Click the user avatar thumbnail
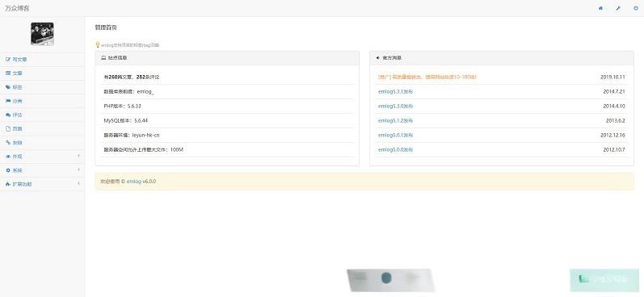The image size is (644, 297). coord(42,34)
